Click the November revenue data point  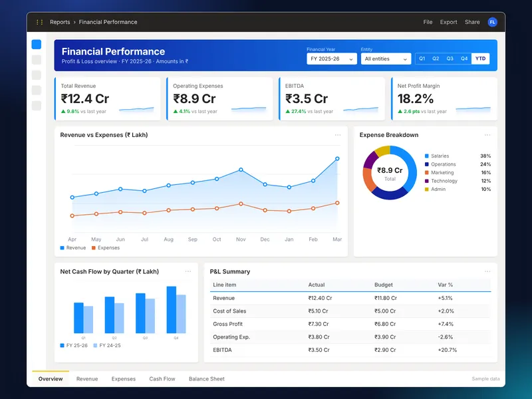pos(241,170)
